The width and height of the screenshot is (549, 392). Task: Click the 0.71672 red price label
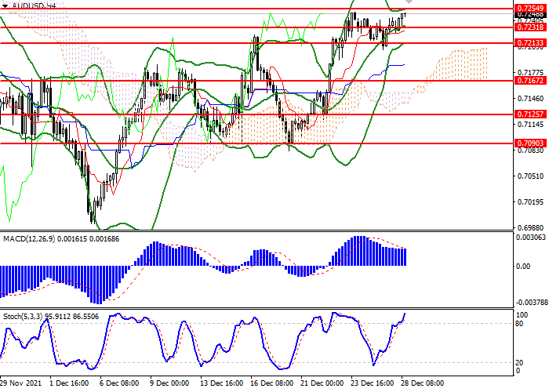pyautogui.click(x=530, y=81)
